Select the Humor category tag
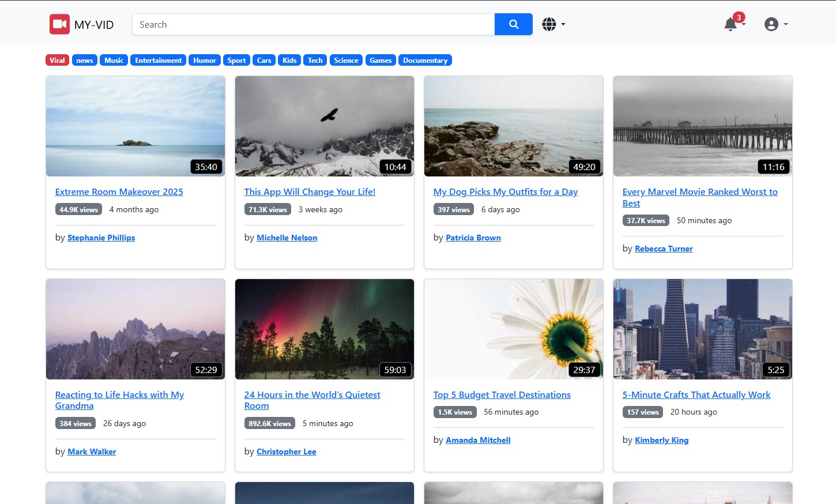This screenshot has height=504, width=836. tap(205, 60)
